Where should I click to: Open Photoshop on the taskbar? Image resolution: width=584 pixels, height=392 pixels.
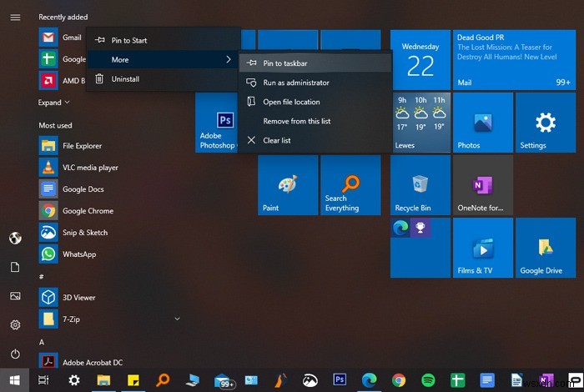340,379
